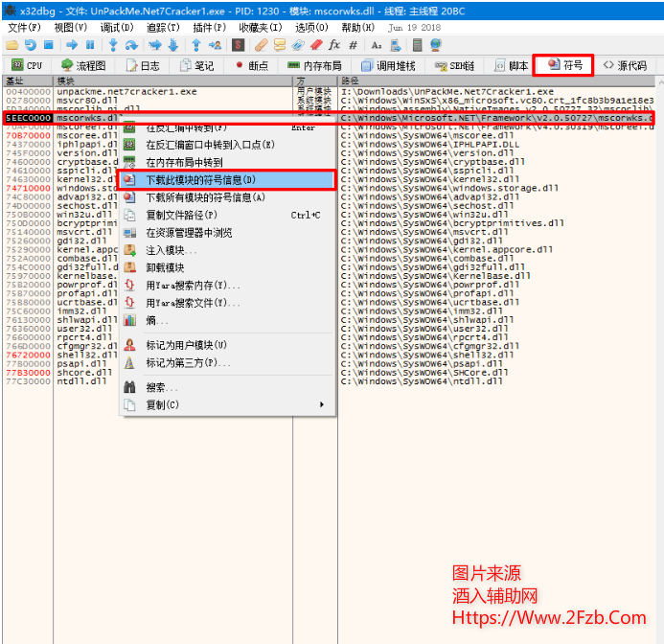This screenshot has width=664, height=644.
Task: Click the open file folder toolbar icon
Action: click(x=11, y=45)
